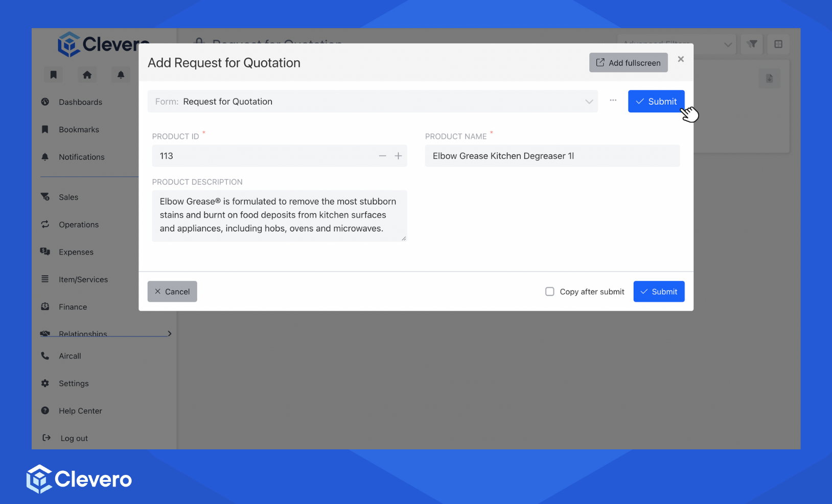This screenshot has height=504, width=832.
Task: Click the Log out arrow icon
Action: coord(46,438)
